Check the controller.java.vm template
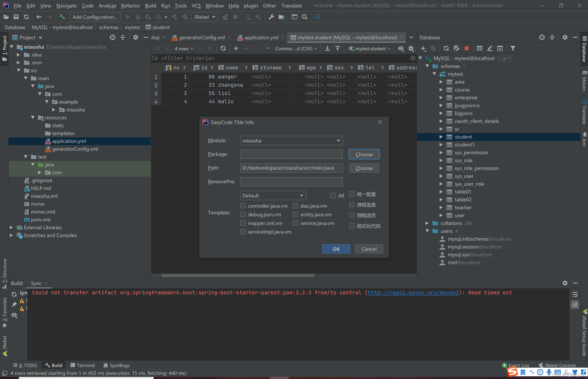Viewport: 588px width, 379px height. pyautogui.click(x=243, y=206)
